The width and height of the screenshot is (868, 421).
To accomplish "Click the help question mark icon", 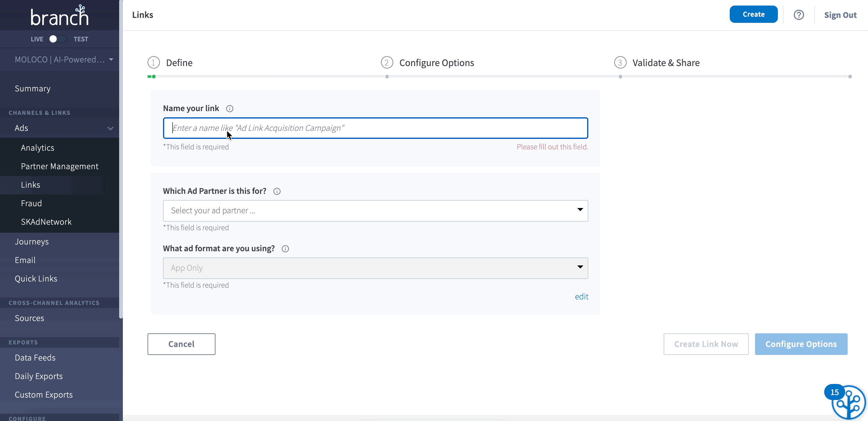I will click(799, 15).
